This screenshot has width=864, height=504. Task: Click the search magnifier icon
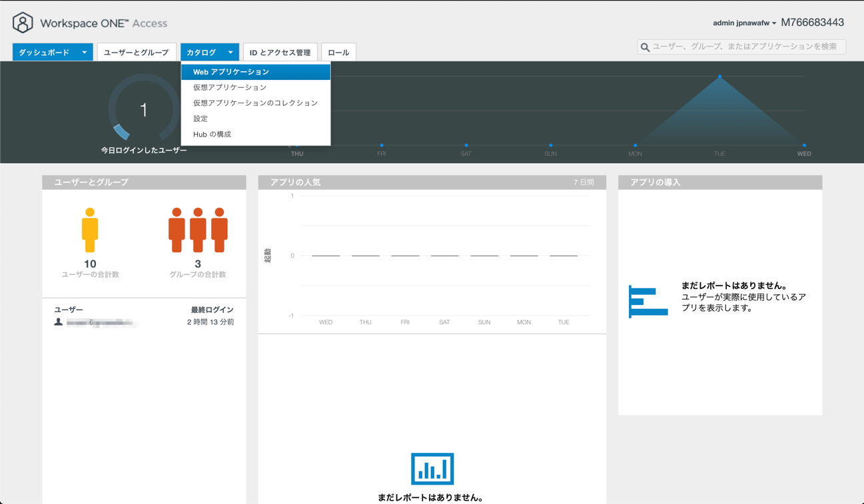pos(645,47)
